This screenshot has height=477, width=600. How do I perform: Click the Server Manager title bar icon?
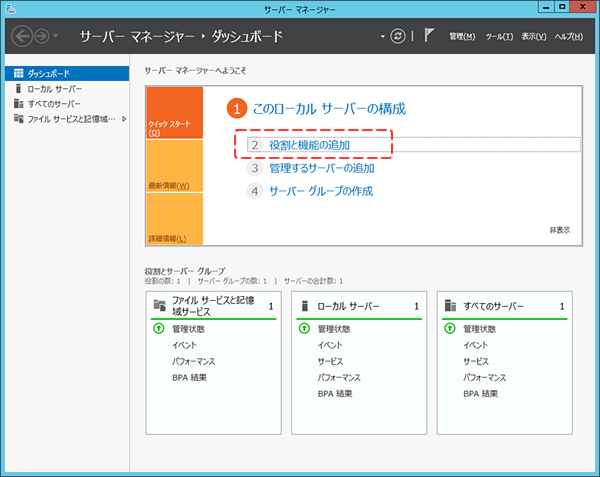[10, 9]
